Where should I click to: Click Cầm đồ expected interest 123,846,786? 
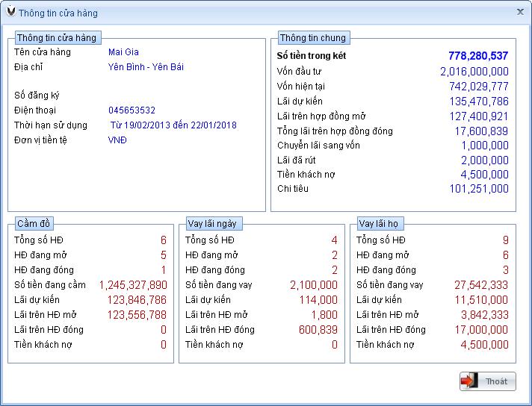(137, 299)
